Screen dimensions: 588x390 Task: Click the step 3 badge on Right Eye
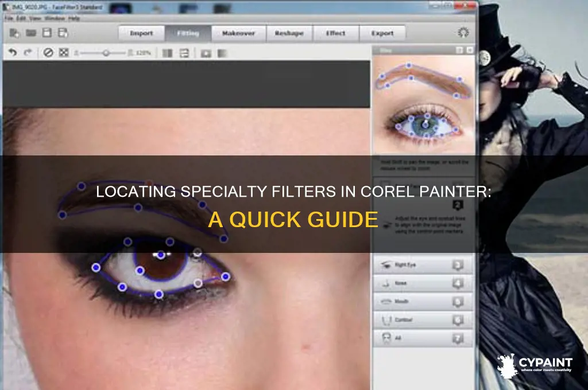click(458, 265)
